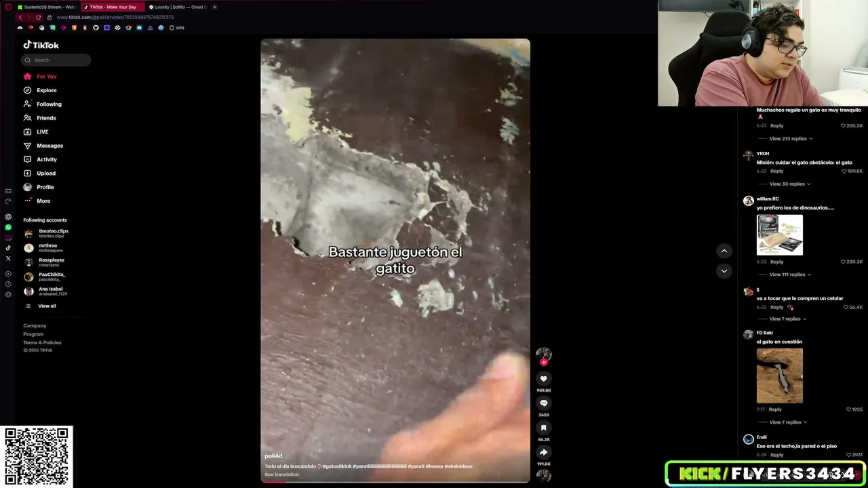Screen dimensions: 868x488
Task: Expand View 30 replies
Action: [789, 184]
